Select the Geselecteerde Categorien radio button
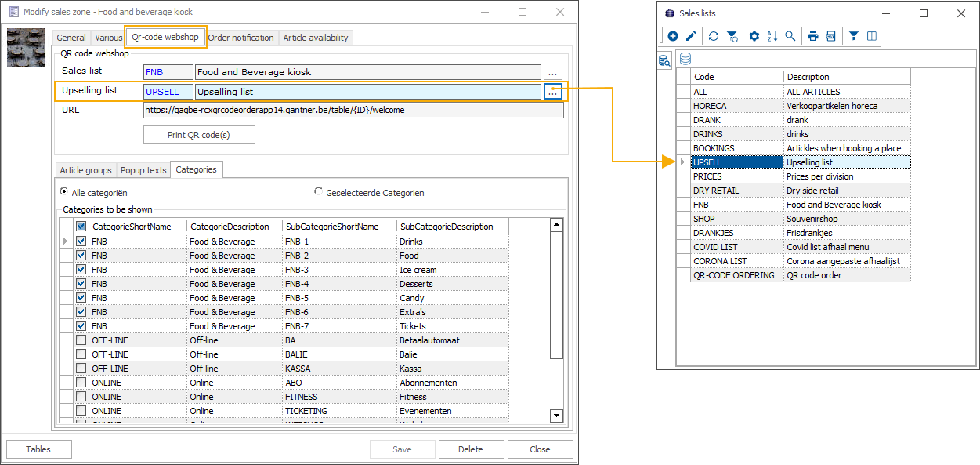This screenshot has height=465, width=980. [x=319, y=192]
